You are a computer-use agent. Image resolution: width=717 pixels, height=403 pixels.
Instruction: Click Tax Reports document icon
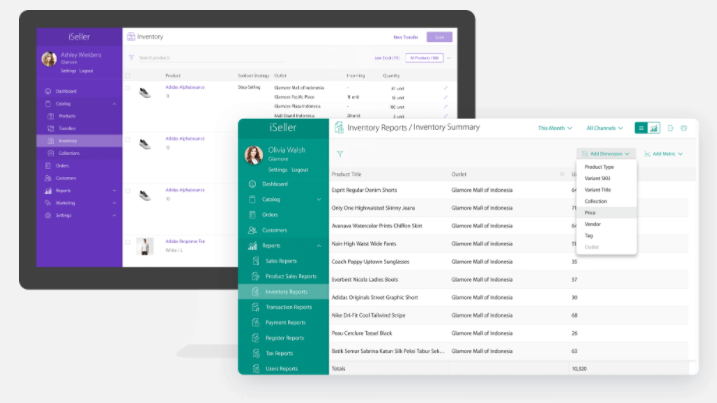256,353
